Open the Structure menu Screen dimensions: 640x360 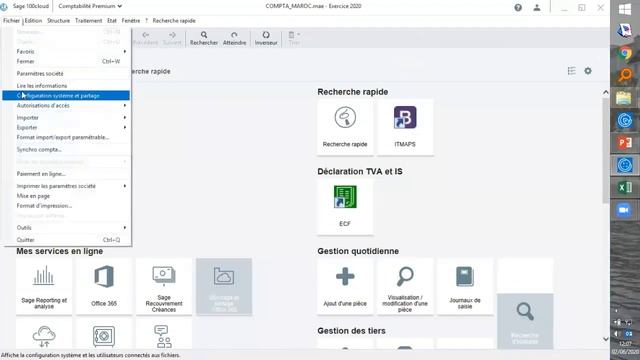pos(58,20)
